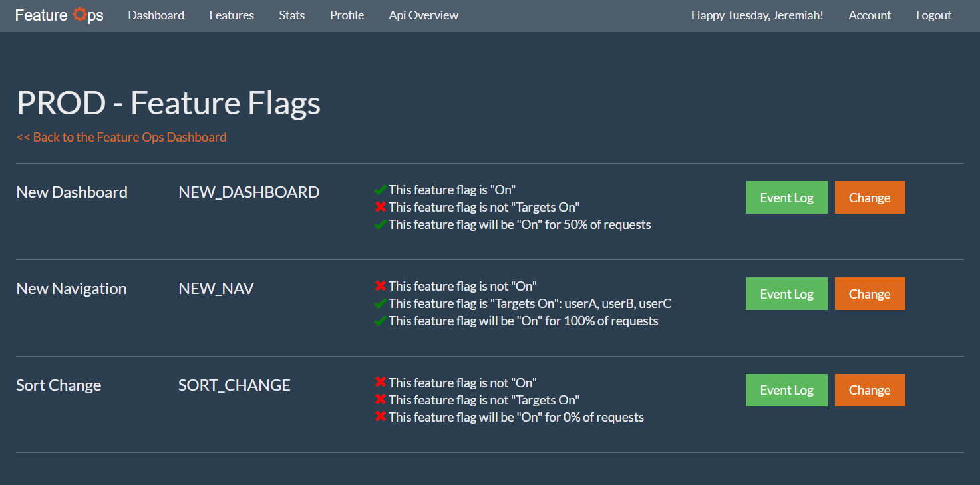This screenshot has height=485, width=980.
Task: Click the green checkmark beside New Dashboard's "On" status
Action: pos(381,189)
